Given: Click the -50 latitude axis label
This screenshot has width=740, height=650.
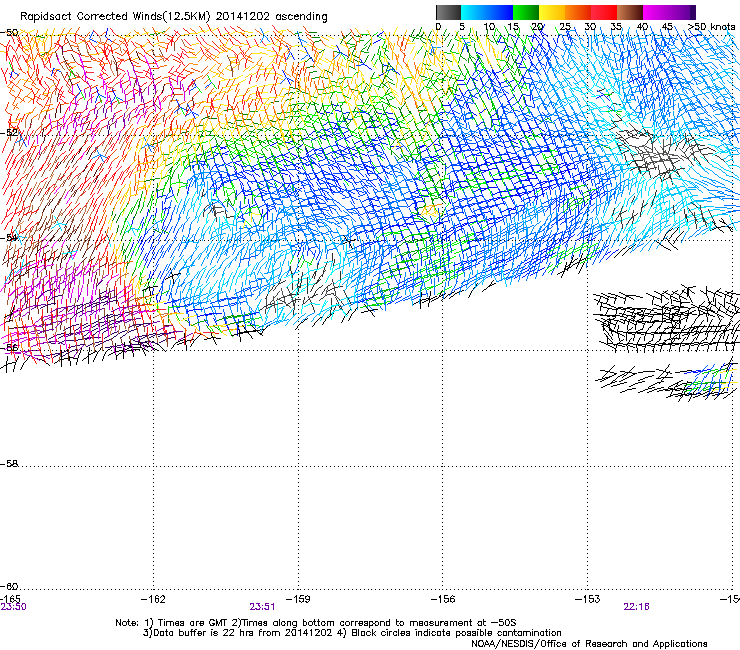Looking at the screenshot, I should [x=9, y=33].
